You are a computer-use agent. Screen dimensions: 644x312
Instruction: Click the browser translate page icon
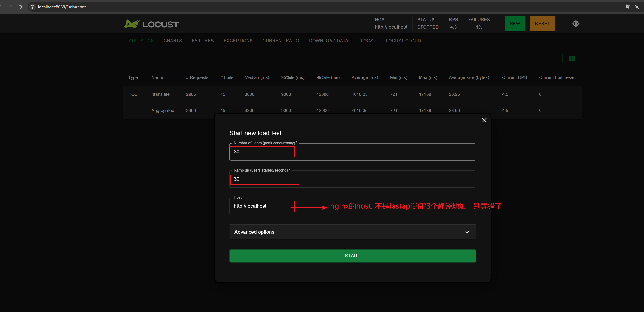628,7
